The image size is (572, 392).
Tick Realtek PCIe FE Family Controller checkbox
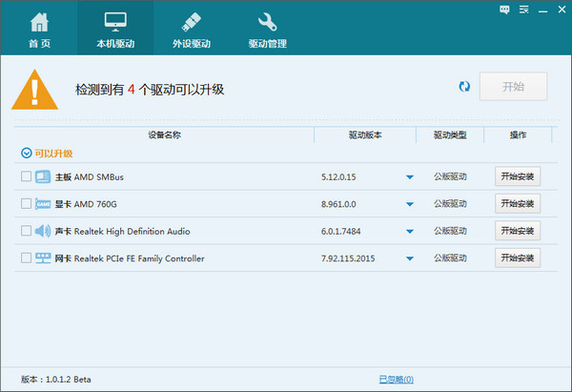[x=26, y=258]
